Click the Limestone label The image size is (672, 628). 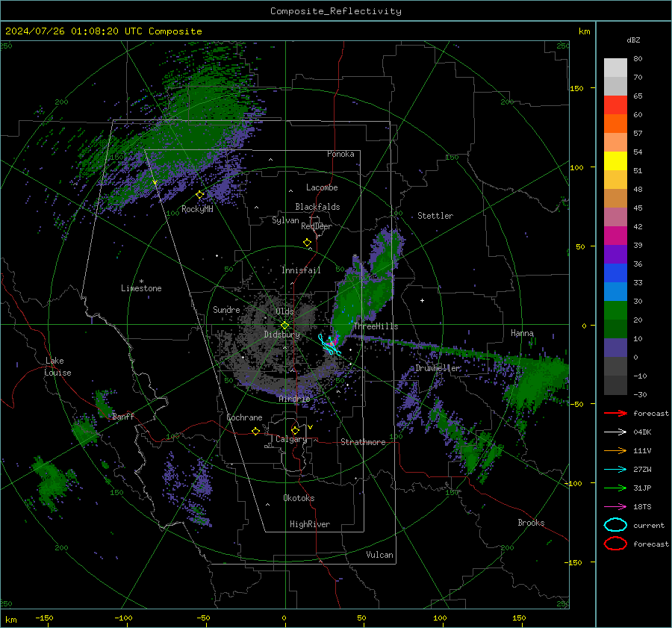[x=141, y=288]
